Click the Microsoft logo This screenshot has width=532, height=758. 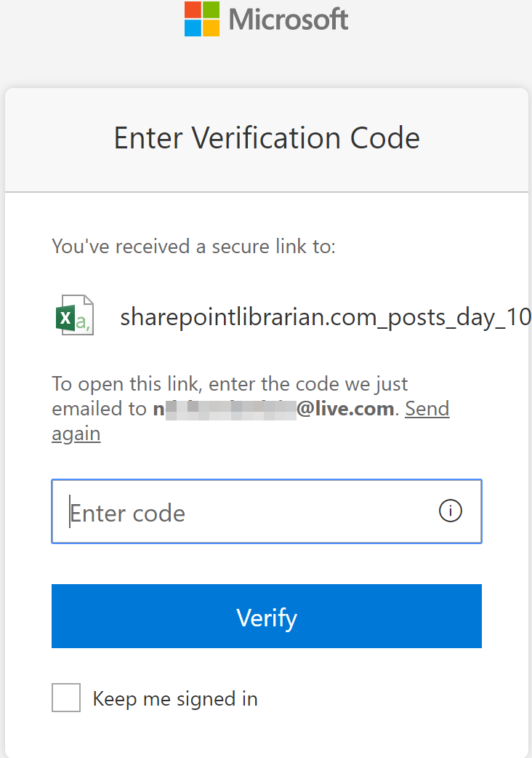coord(266,19)
